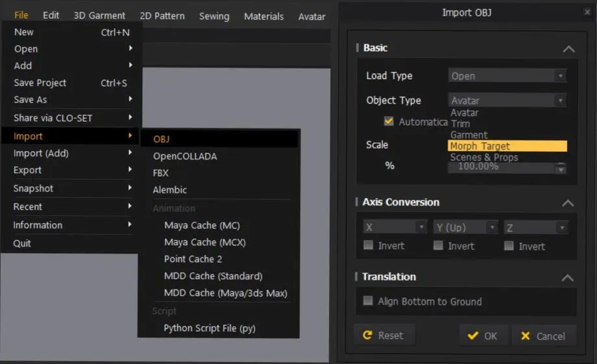Open the Load Type dropdown
Image resolution: width=597 pixels, height=364 pixels.
coord(507,76)
